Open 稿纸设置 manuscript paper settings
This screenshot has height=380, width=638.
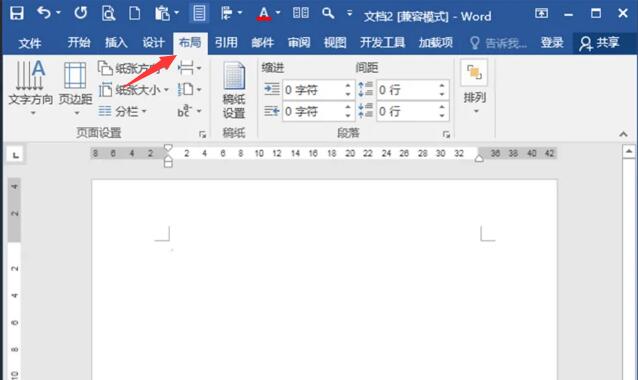click(234, 90)
